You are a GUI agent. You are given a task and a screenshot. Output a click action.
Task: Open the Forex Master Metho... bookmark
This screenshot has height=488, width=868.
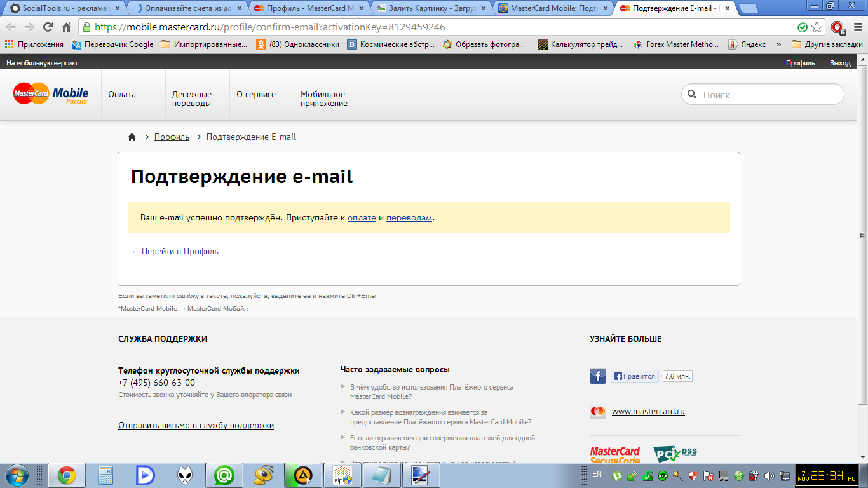click(x=676, y=44)
